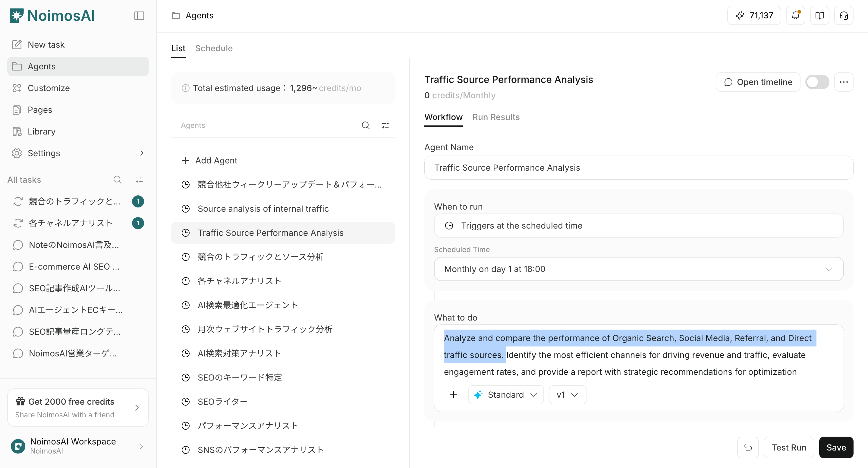This screenshot has height=468, width=868.
Task: Open the New task item
Action: coord(78,45)
